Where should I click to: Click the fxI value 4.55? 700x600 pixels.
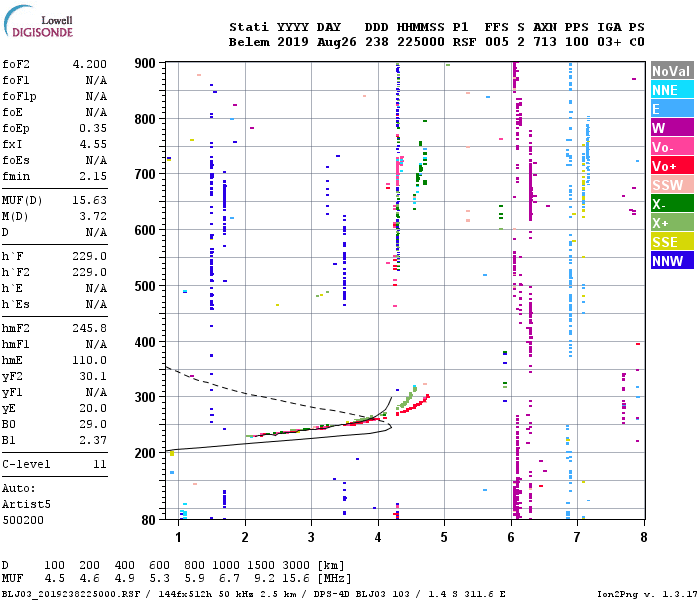pyautogui.click(x=93, y=144)
